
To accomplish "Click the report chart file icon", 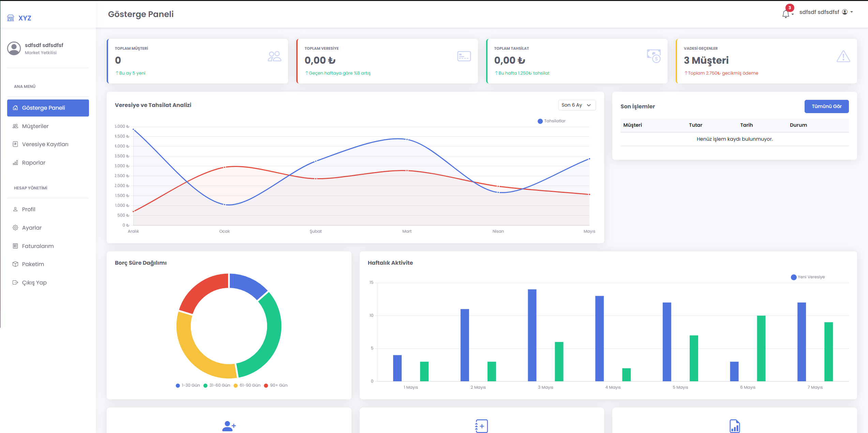I will click(x=735, y=426).
